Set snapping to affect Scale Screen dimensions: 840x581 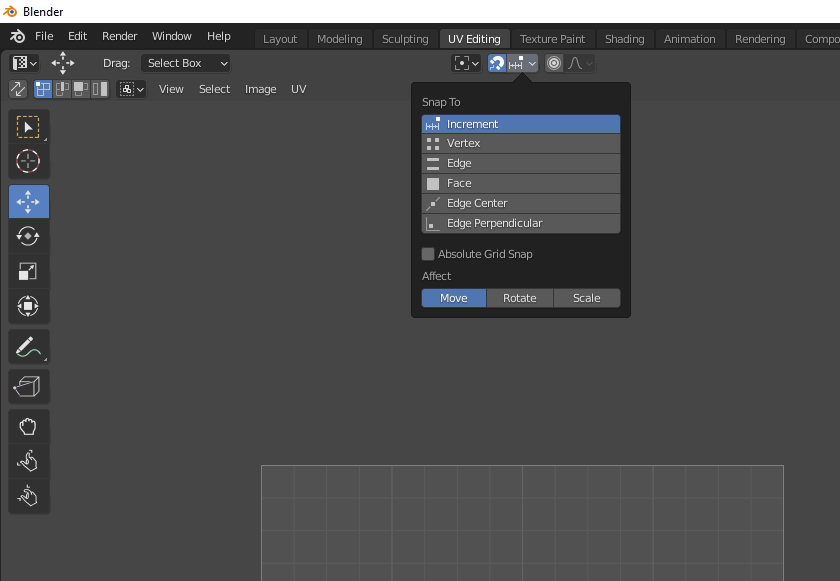coord(587,298)
